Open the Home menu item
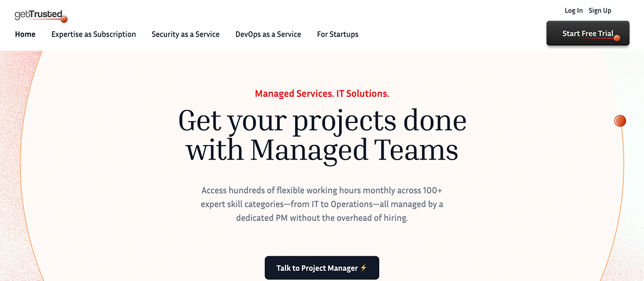 (25, 34)
